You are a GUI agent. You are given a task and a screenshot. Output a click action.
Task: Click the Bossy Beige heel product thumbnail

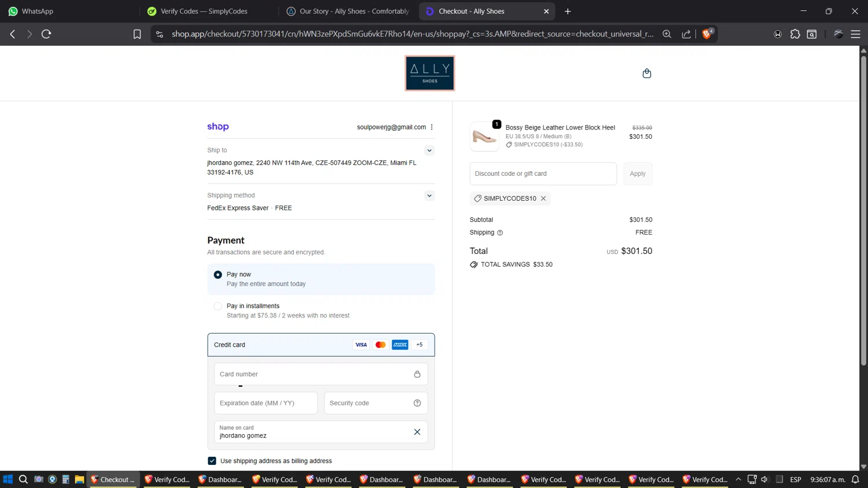click(x=484, y=136)
